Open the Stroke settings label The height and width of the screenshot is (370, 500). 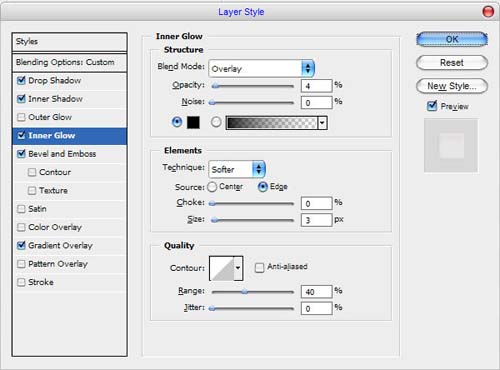click(41, 282)
